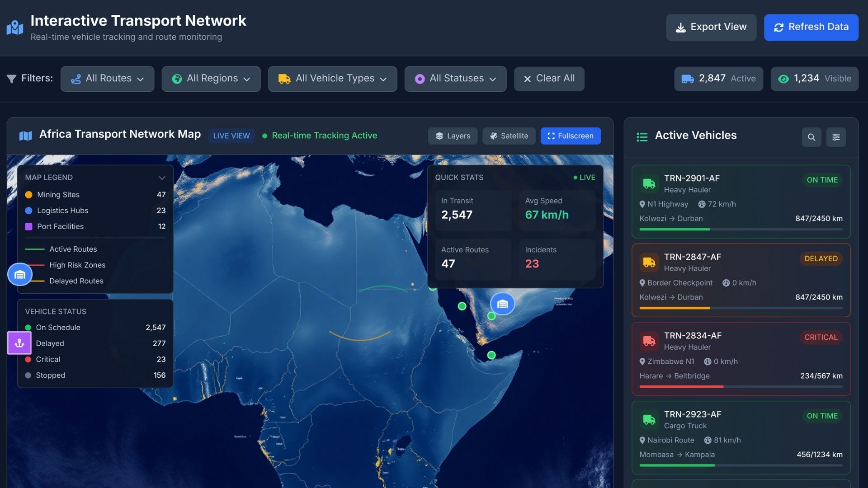This screenshot has height=488, width=868.
Task: Click the red truck icon for TRN-2834-AF
Action: 649,341
